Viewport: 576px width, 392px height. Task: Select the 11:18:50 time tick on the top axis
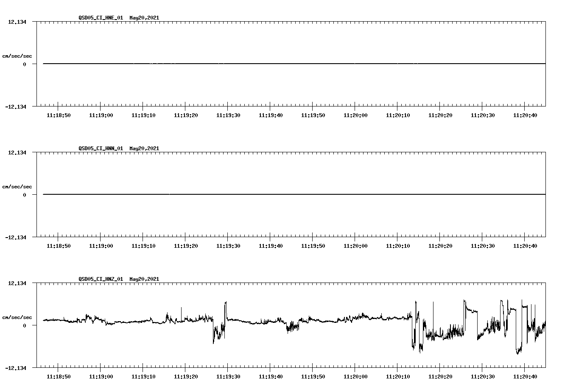[59, 115]
